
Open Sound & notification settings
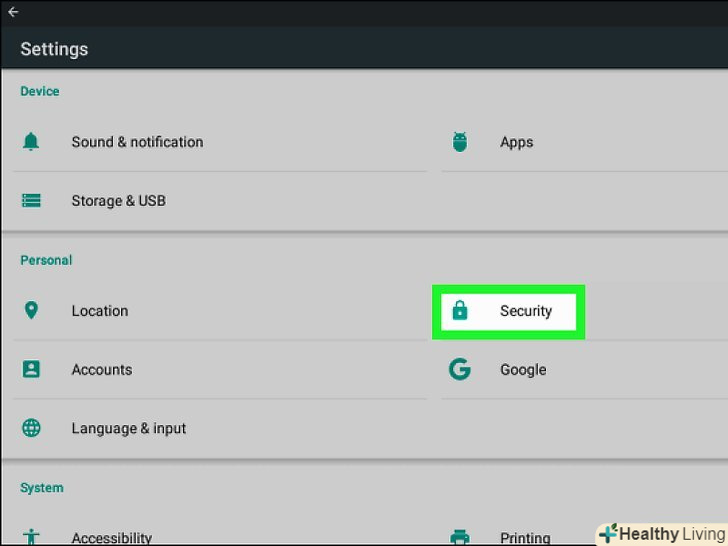(137, 142)
